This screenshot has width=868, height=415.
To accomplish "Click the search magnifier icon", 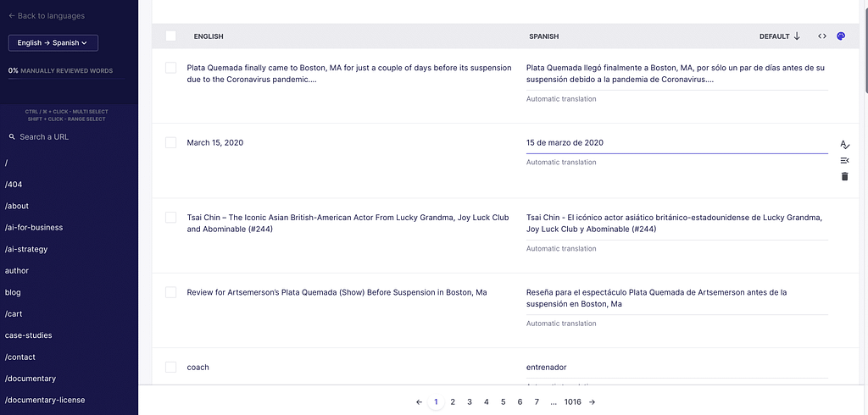I will pos(12,137).
